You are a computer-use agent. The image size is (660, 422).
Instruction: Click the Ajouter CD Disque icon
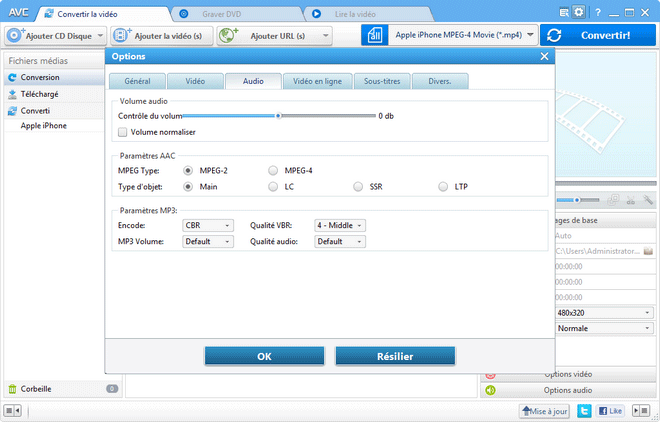pos(16,35)
